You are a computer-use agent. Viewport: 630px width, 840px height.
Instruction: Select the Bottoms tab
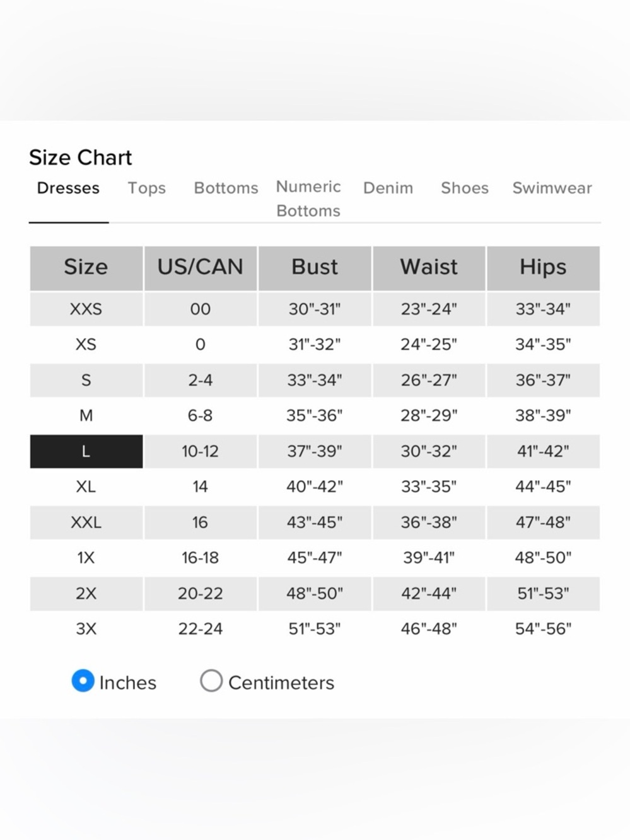tap(226, 188)
